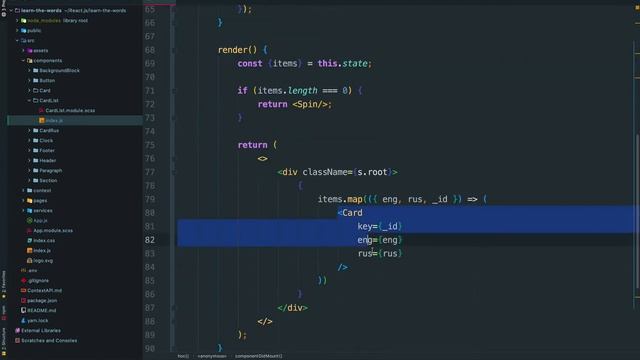Click the 'key={_id}' attribute on line 81
This screenshot has height=360, width=640.
380,227
